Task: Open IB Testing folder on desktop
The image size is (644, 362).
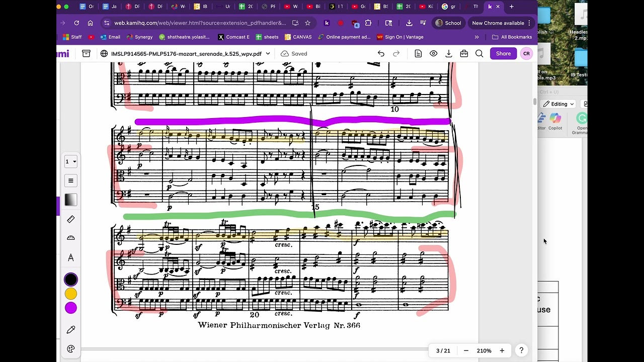Action: [x=579, y=63]
